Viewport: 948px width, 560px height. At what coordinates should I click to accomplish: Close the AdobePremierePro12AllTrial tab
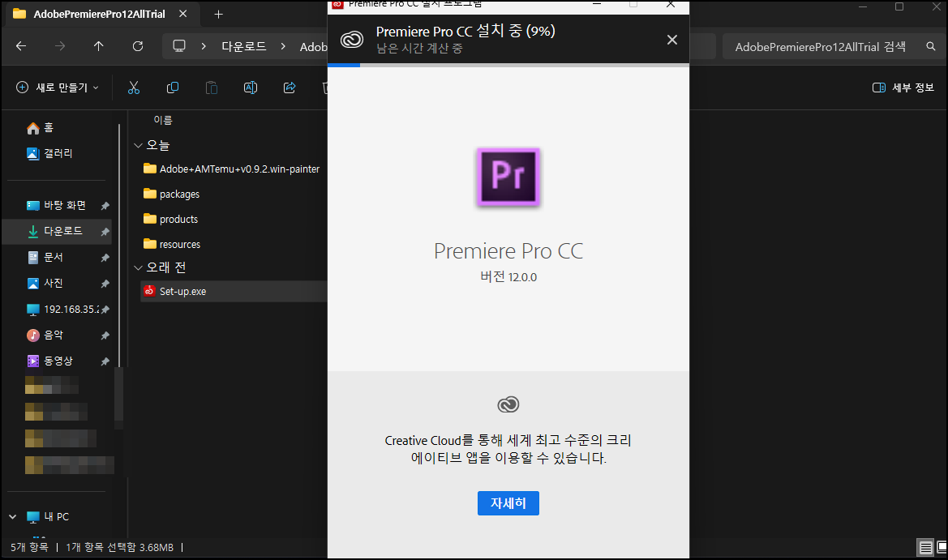click(x=183, y=13)
